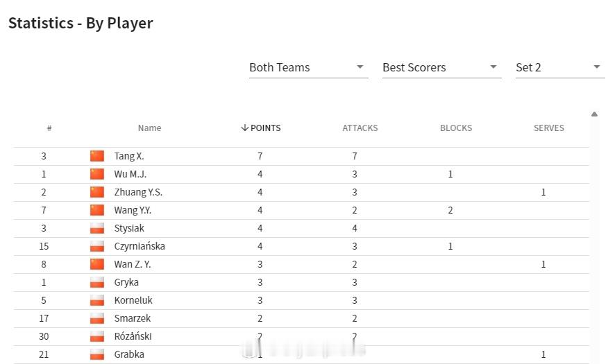Open the Both Teams dropdown
608x364 pixels.
click(x=308, y=67)
